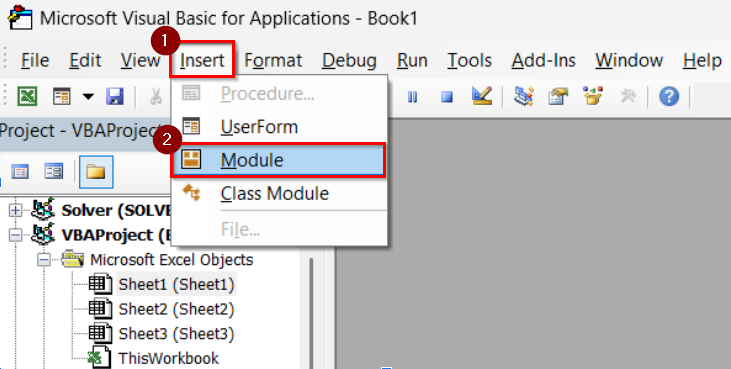
Task: Select ThisWorkbook in project tree
Action: pyautogui.click(x=168, y=358)
